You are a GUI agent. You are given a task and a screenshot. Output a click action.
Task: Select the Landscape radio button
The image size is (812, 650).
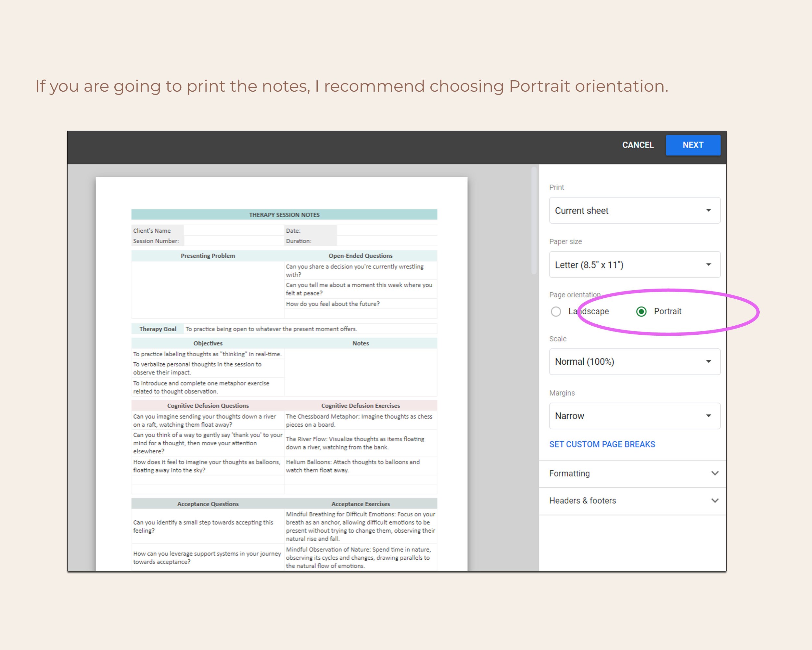(x=556, y=311)
